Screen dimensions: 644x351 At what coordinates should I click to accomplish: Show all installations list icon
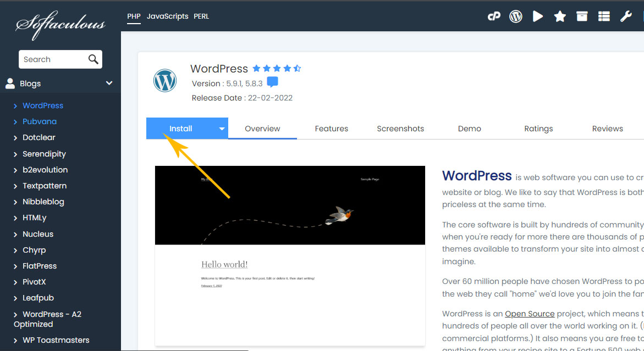(x=604, y=16)
